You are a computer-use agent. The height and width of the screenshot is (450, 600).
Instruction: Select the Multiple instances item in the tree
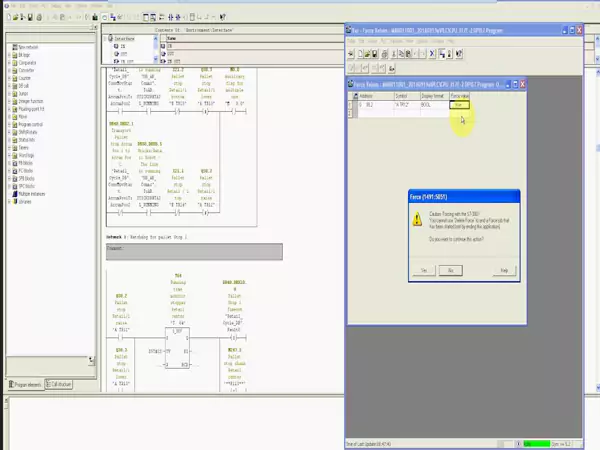tap(32, 194)
